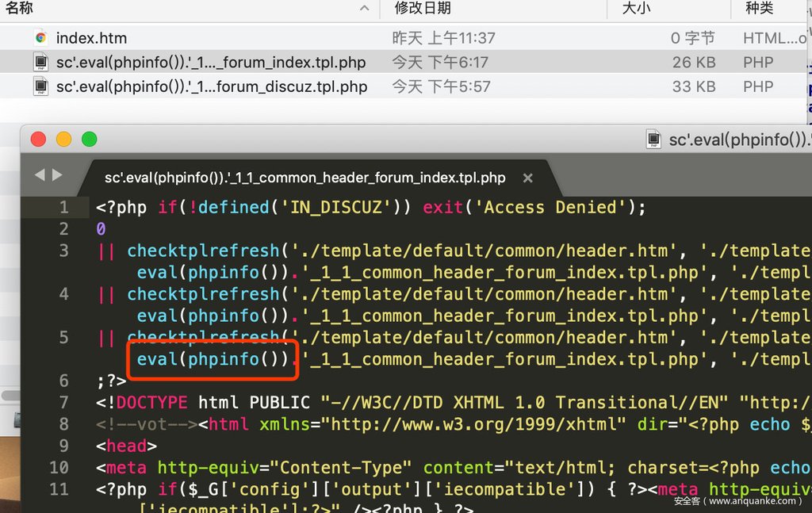Close the Sublime window with red button

tap(38, 140)
